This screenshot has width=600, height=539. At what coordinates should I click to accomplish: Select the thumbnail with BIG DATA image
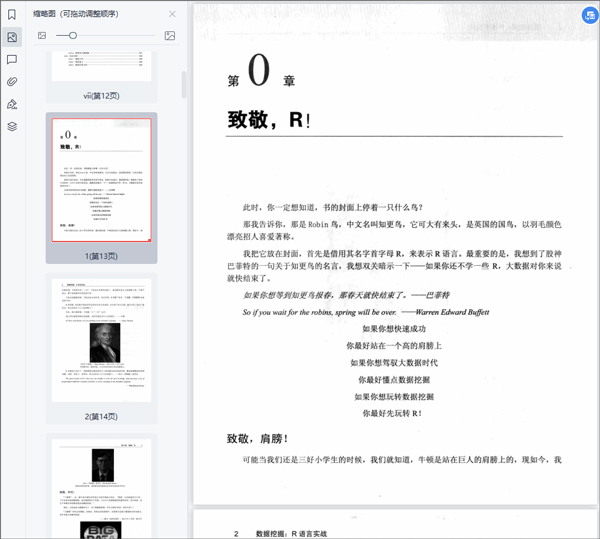[x=101, y=489]
